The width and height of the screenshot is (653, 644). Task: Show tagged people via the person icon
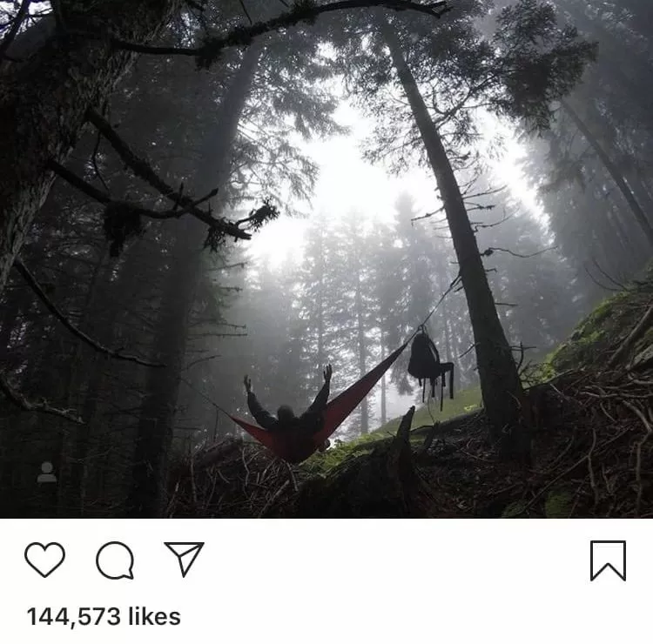pos(47,473)
